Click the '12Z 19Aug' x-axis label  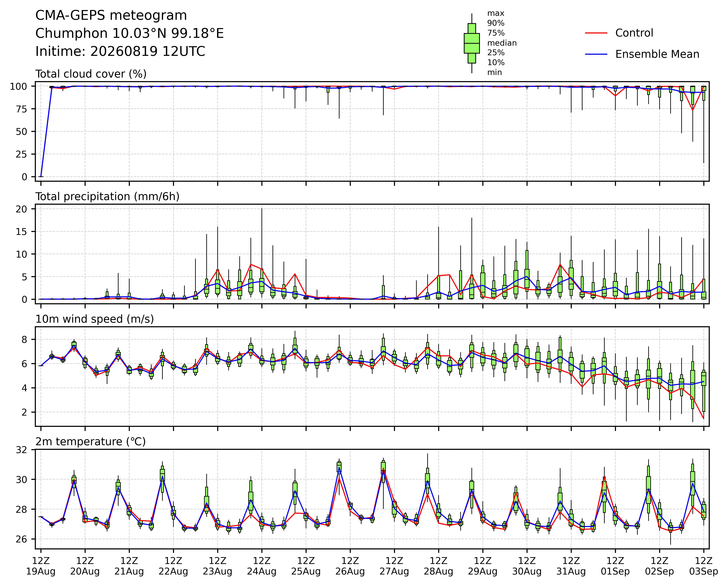coord(41,566)
